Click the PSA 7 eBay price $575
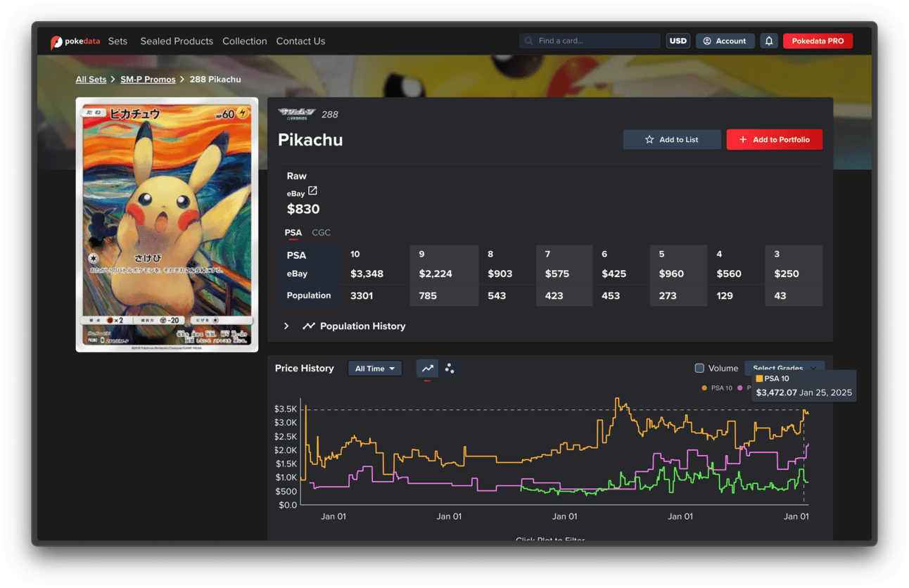909x588 pixels. 557,274
